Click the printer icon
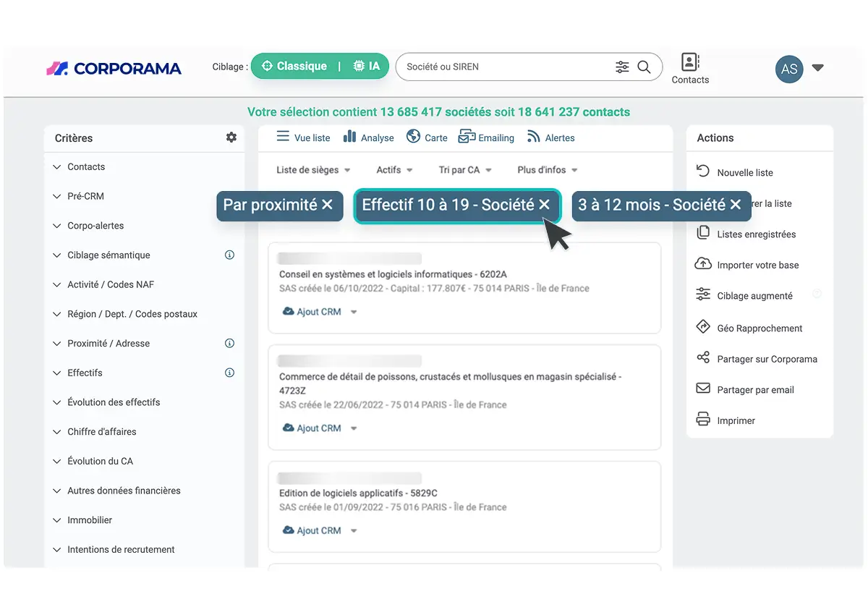The height and width of the screenshot is (615, 868). point(703,419)
